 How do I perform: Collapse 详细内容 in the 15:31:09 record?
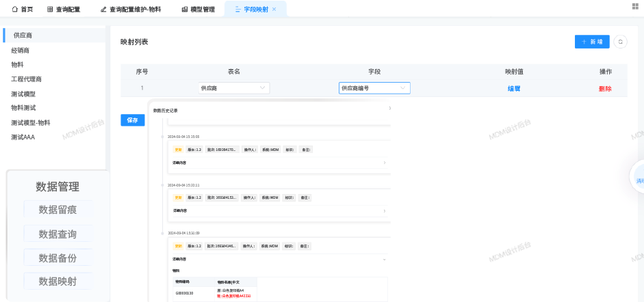pyautogui.click(x=384, y=259)
